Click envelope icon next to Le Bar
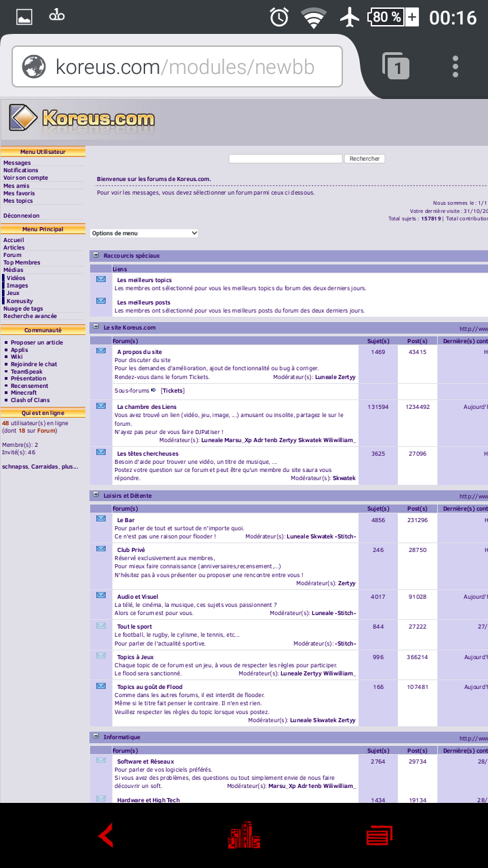This screenshot has width=488, height=868. pyautogui.click(x=101, y=519)
